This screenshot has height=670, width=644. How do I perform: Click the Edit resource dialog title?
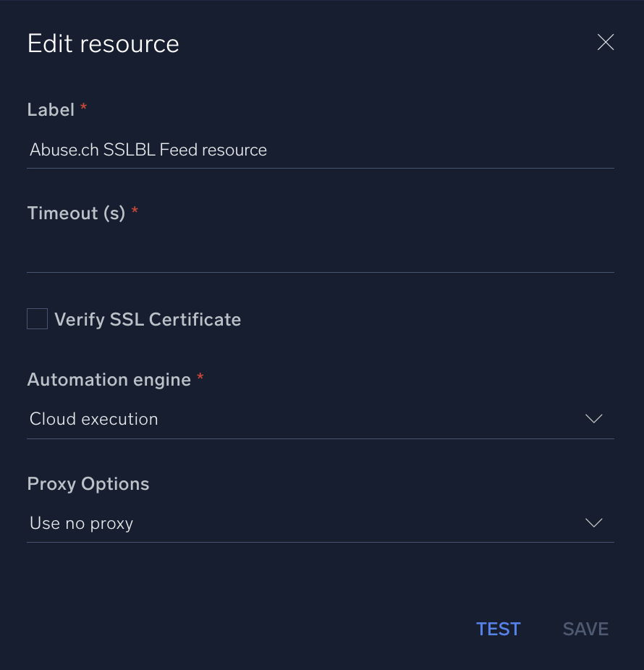(x=103, y=43)
